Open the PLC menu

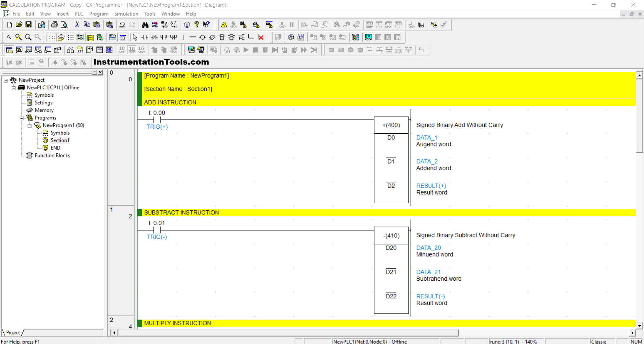[x=79, y=14]
